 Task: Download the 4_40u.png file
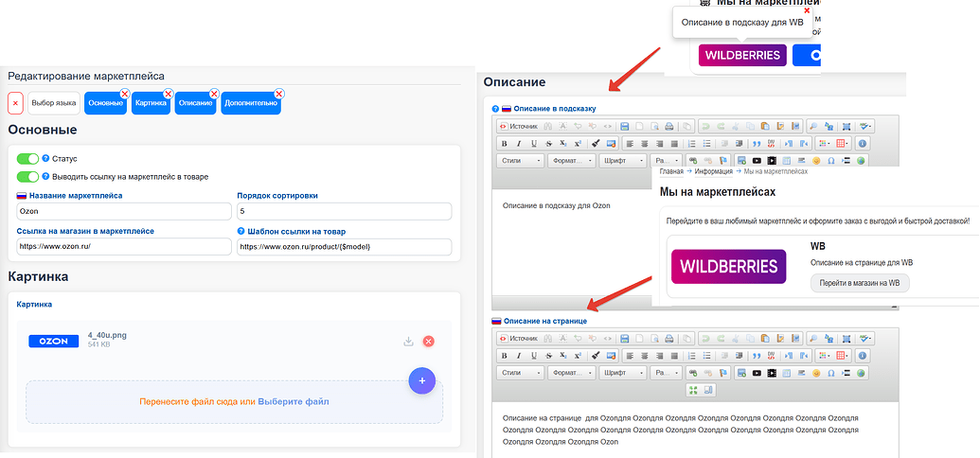coord(408,342)
